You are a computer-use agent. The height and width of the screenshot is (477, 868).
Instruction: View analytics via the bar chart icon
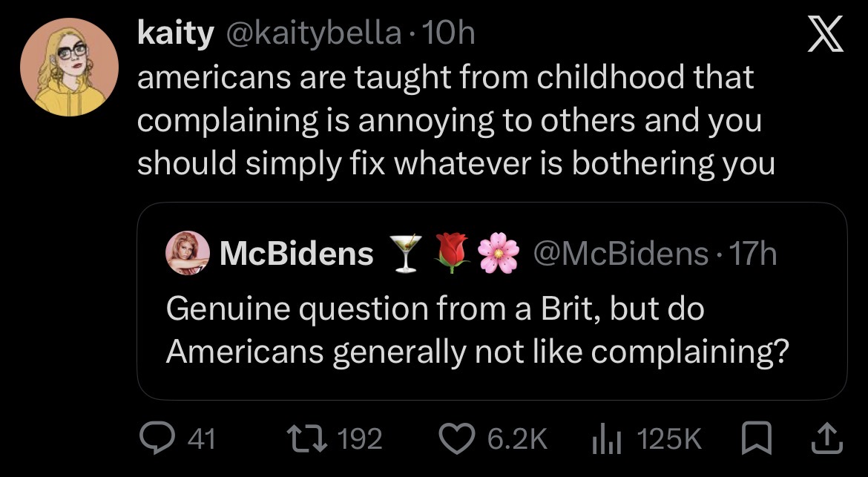607,439
